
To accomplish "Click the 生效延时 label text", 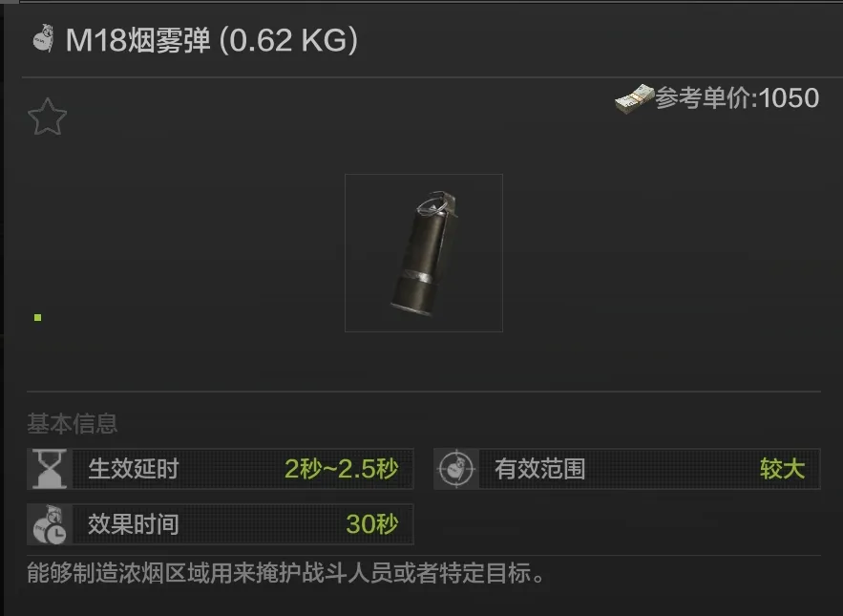I will (x=134, y=469).
